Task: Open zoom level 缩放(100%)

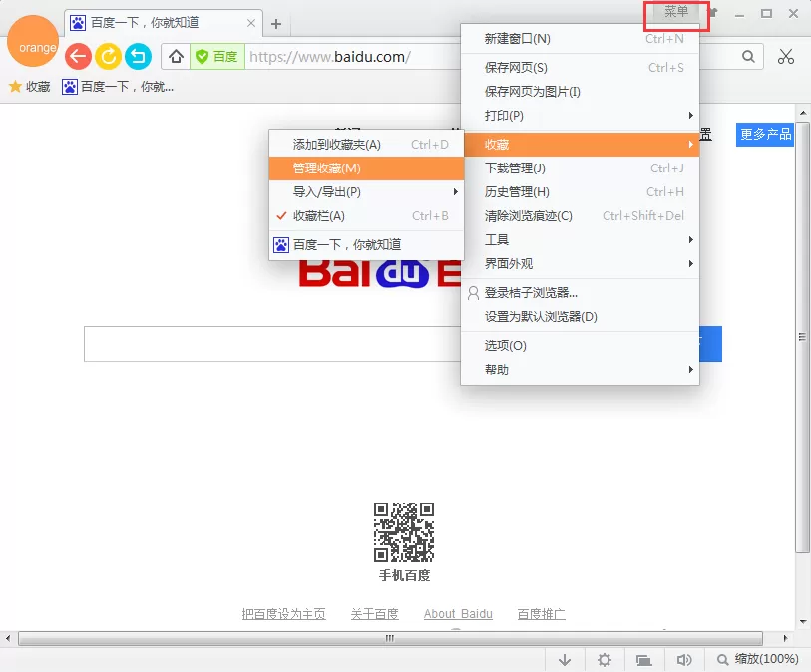Action: pyautogui.click(x=758, y=659)
